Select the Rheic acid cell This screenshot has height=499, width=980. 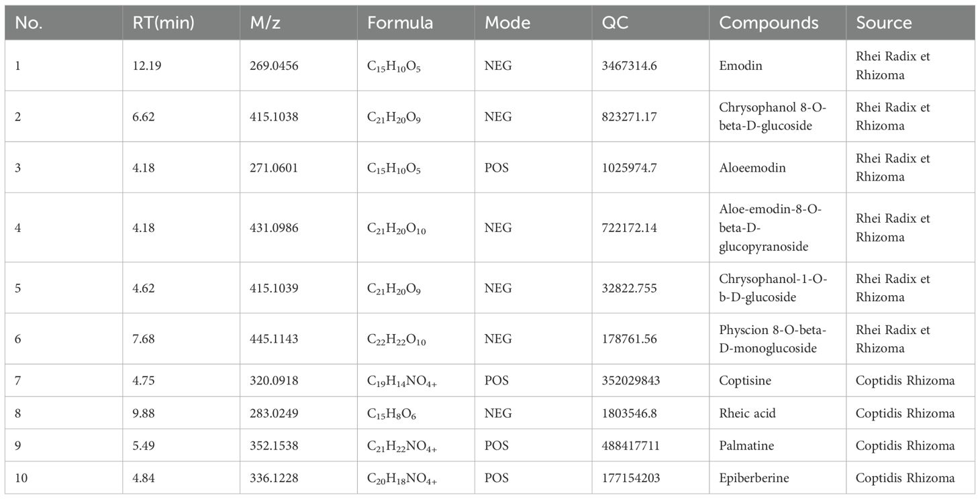[x=747, y=413]
